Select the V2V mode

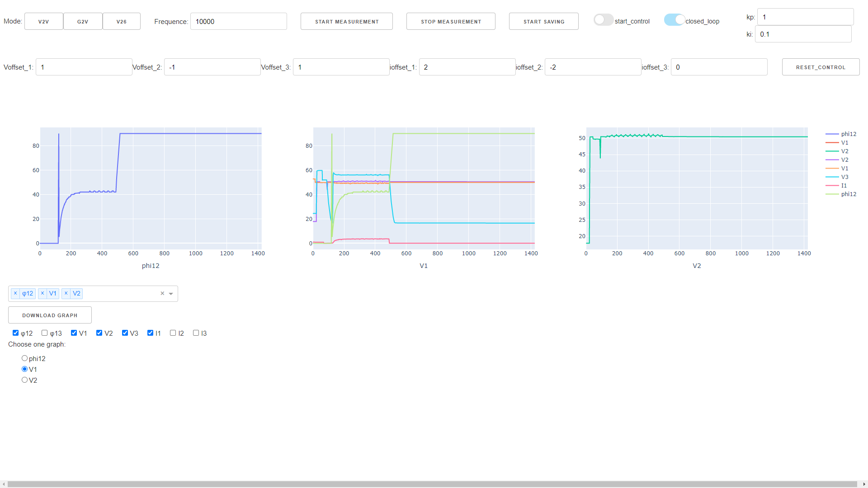[43, 21]
